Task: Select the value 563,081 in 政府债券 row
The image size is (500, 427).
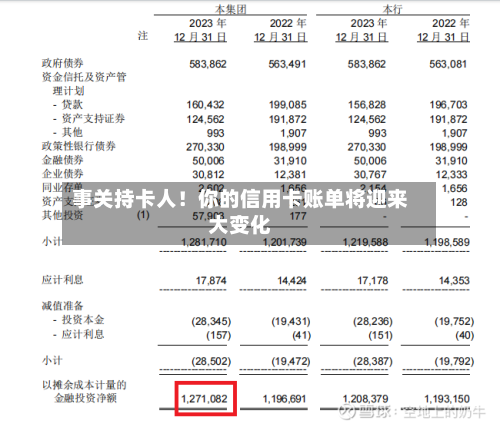Action: click(x=448, y=64)
